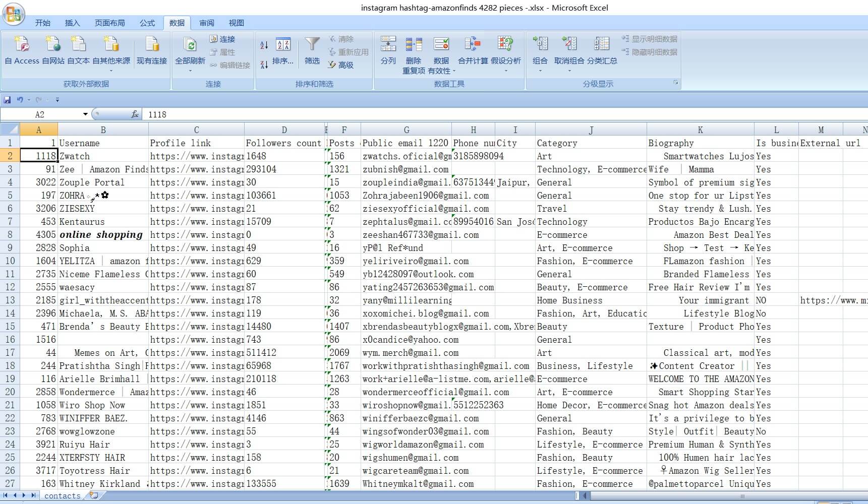Viewport: 868px width, 504px height.
Task: Switch to the 插入 (Insert) tab
Action: pos(73,23)
